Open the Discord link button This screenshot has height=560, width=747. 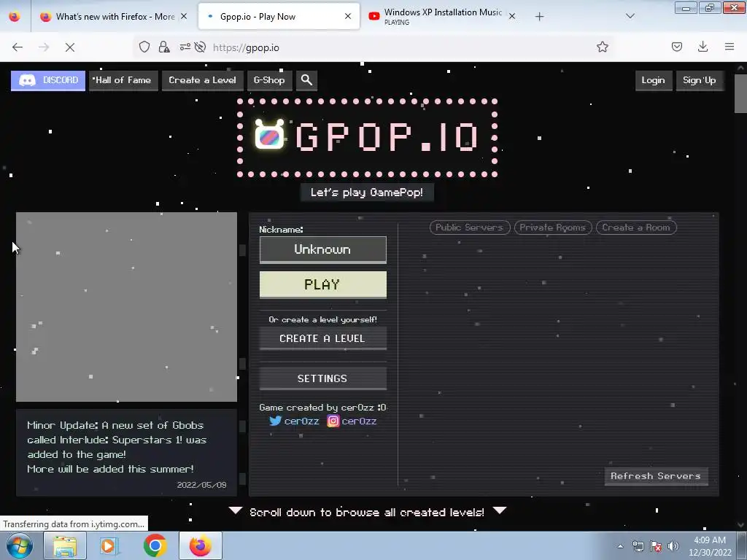click(48, 80)
